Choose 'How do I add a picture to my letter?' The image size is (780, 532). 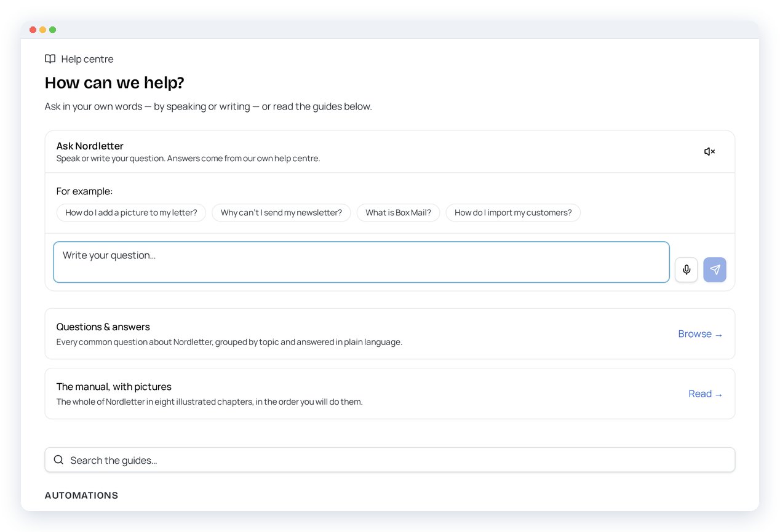click(x=131, y=213)
